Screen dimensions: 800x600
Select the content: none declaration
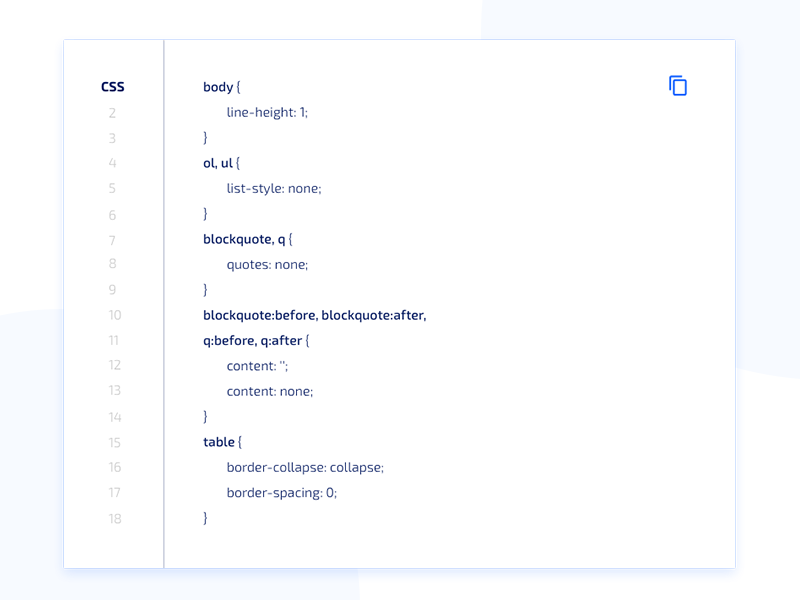click(268, 391)
